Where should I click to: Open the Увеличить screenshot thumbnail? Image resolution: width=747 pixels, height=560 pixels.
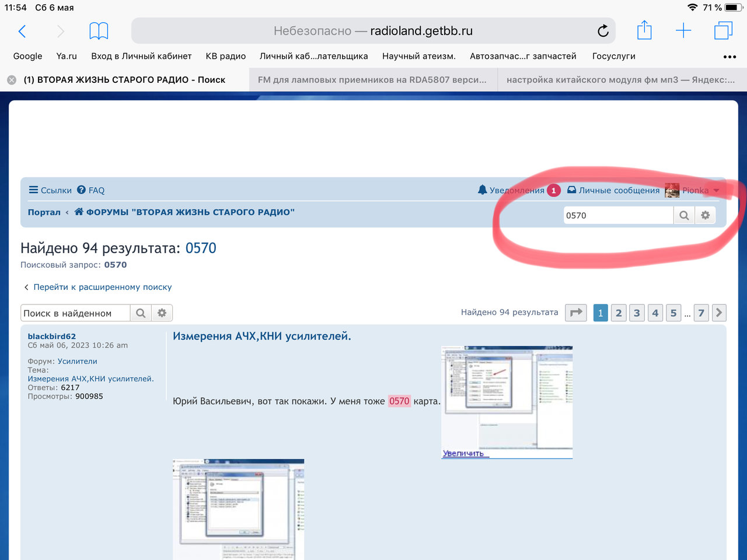[x=507, y=402]
